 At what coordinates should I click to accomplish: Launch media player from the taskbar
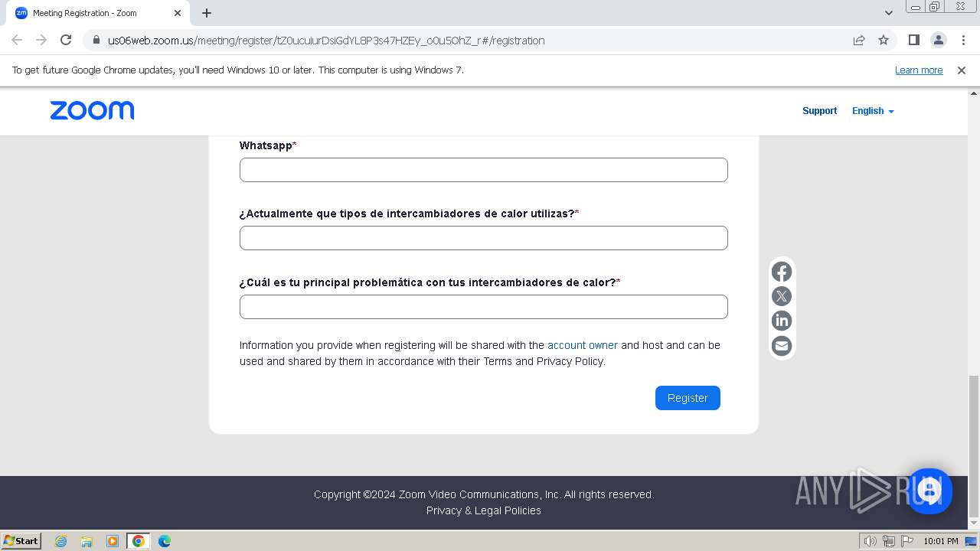(x=113, y=541)
